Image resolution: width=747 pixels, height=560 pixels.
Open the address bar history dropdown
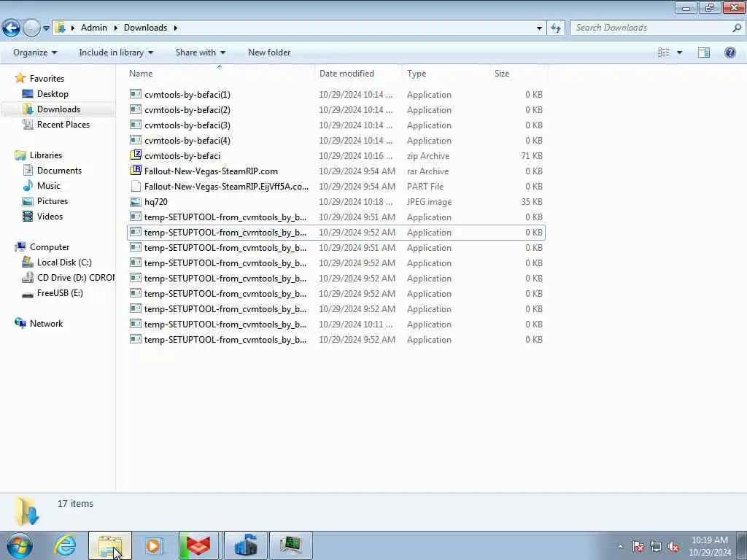click(x=539, y=28)
